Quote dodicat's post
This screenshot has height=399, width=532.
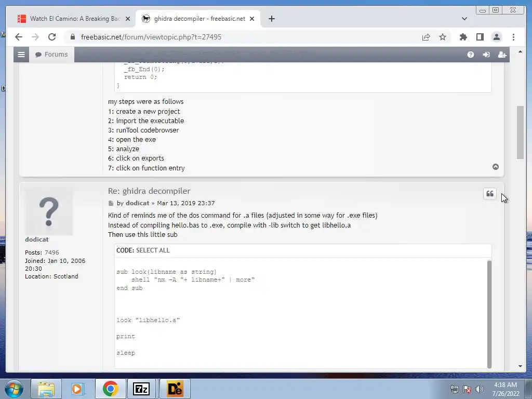click(x=490, y=194)
